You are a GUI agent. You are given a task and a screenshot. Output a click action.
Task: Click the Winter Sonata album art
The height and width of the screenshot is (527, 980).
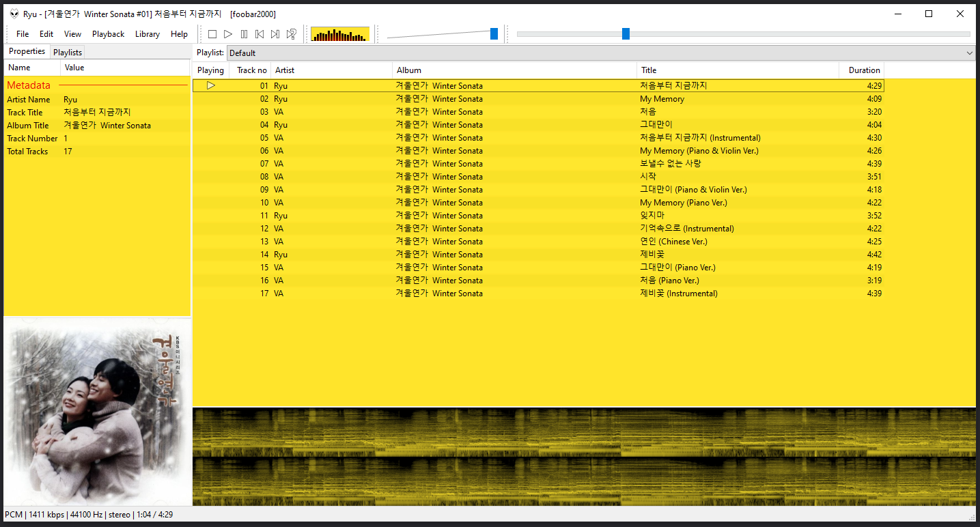(x=97, y=412)
